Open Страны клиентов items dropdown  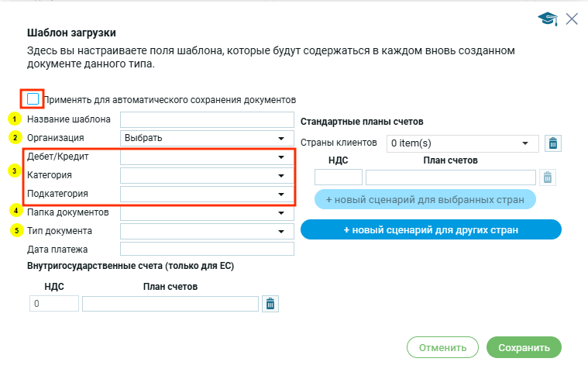click(462, 143)
